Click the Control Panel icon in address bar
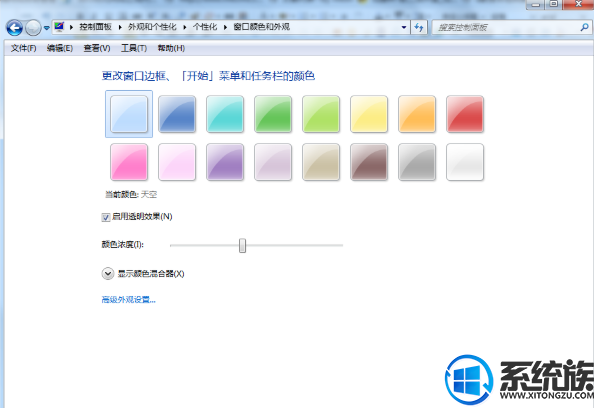Screen dimensions: 594x408 pyautogui.click(x=59, y=27)
